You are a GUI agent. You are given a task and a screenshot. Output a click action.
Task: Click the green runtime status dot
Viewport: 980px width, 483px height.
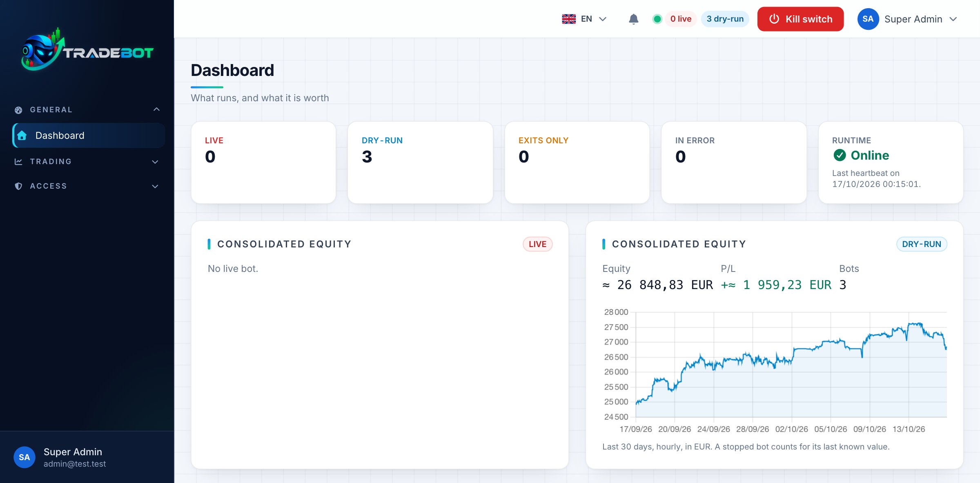[657, 19]
